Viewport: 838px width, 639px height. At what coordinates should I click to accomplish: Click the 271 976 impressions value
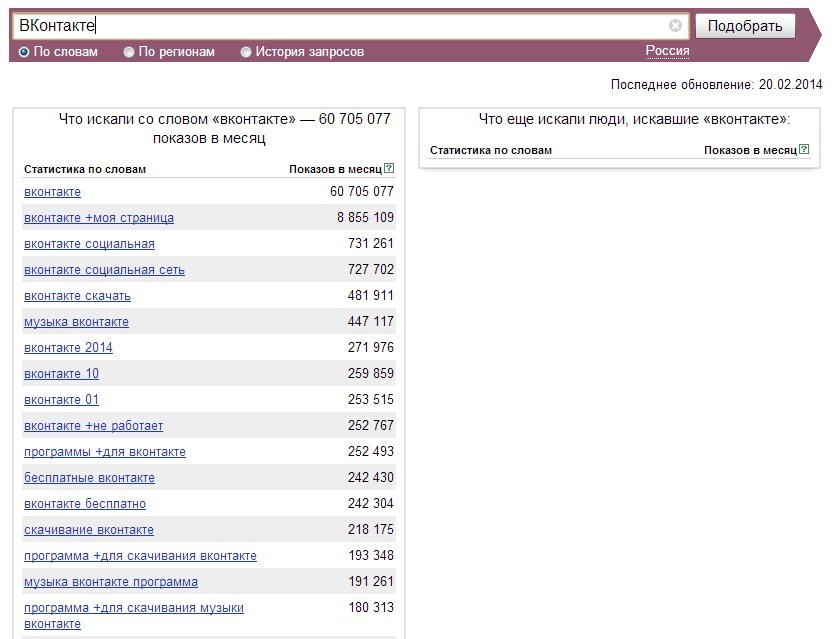tap(370, 347)
